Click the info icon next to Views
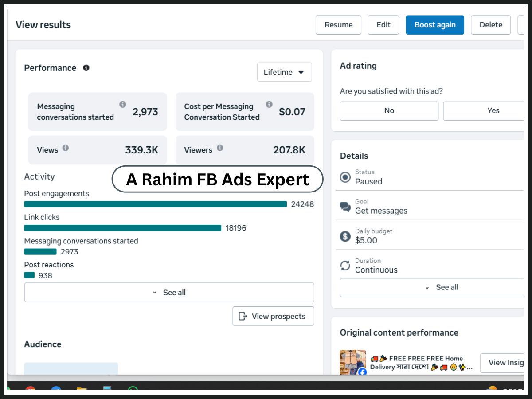Screen dimensions: 532x399 coord(66,148)
